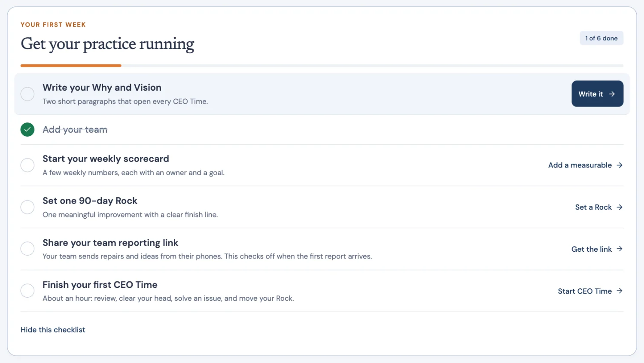Click the 1 of 6 done badge

pos(601,38)
